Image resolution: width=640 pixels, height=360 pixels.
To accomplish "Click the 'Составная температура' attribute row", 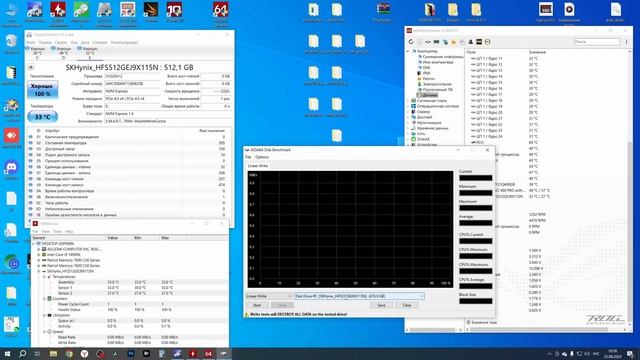I will point(127,143).
